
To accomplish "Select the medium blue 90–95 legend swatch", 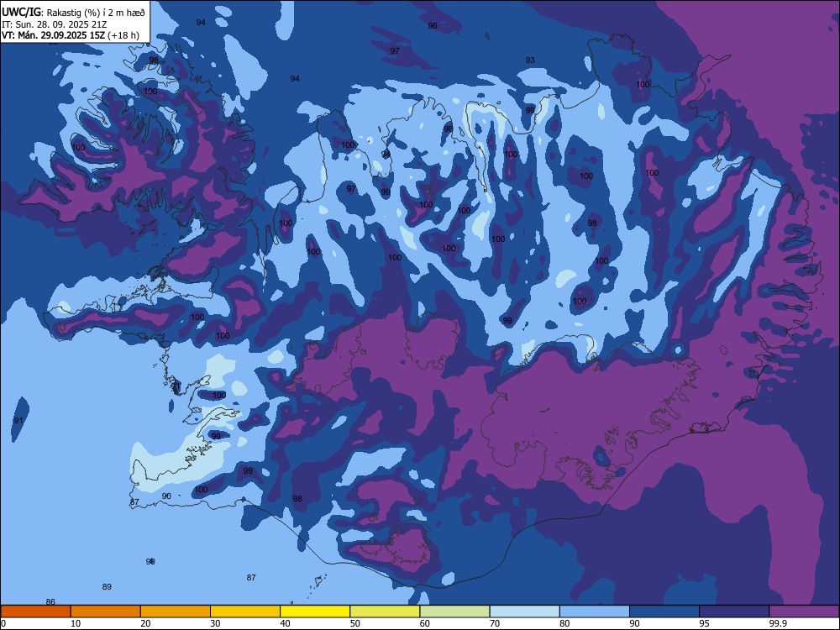I will click(x=664, y=612).
